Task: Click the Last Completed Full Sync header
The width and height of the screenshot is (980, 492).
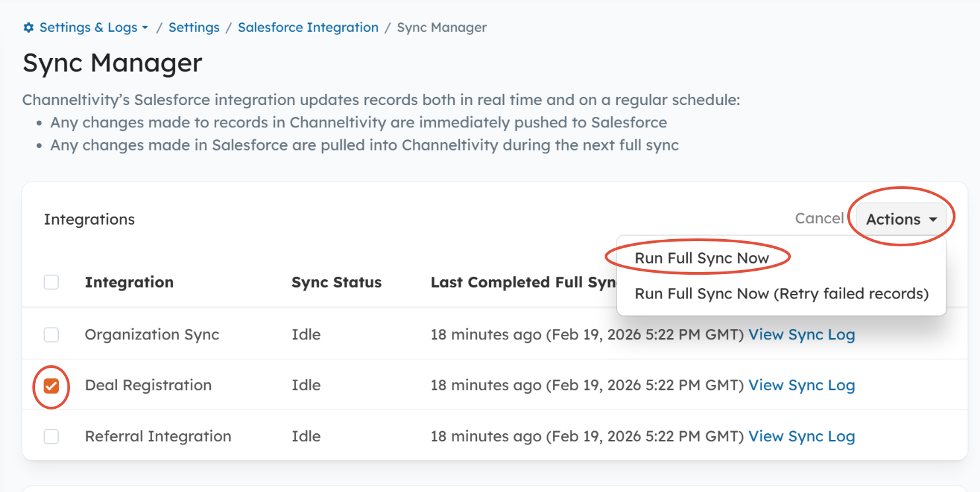Action: [523, 283]
